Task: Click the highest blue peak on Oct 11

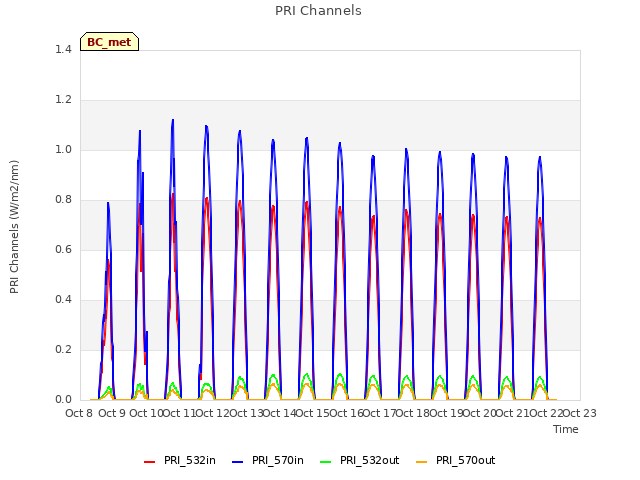Action: 173,120
